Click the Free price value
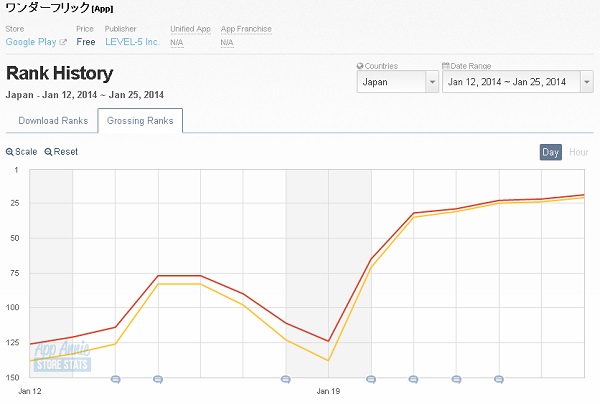The image size is (600, 404). pyautogui.click(x=86, y=42)
